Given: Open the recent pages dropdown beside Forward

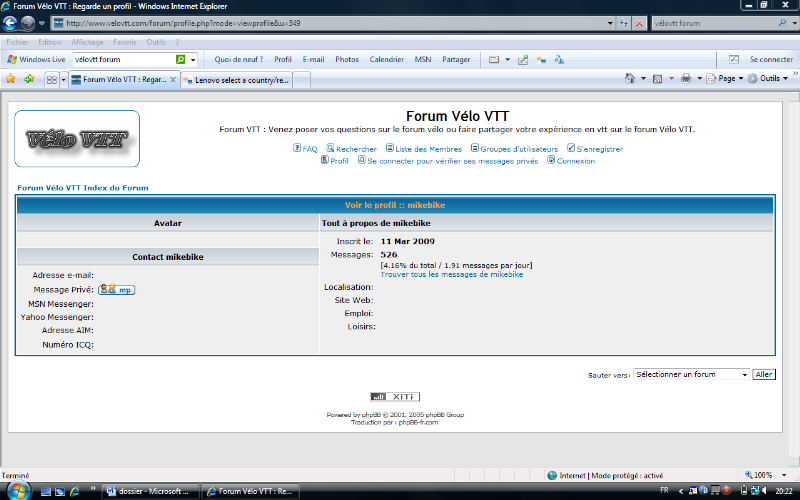Looking at the screenshot, I should click(42, 23).
